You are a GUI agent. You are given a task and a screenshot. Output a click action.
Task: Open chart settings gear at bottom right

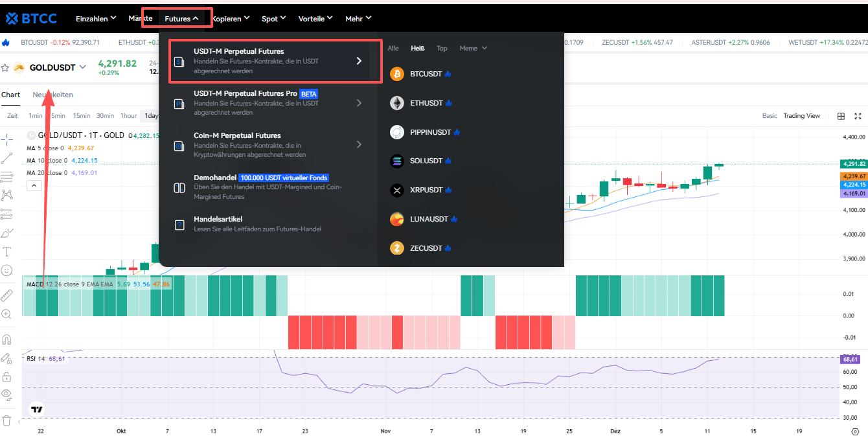(x=854, y=431)
